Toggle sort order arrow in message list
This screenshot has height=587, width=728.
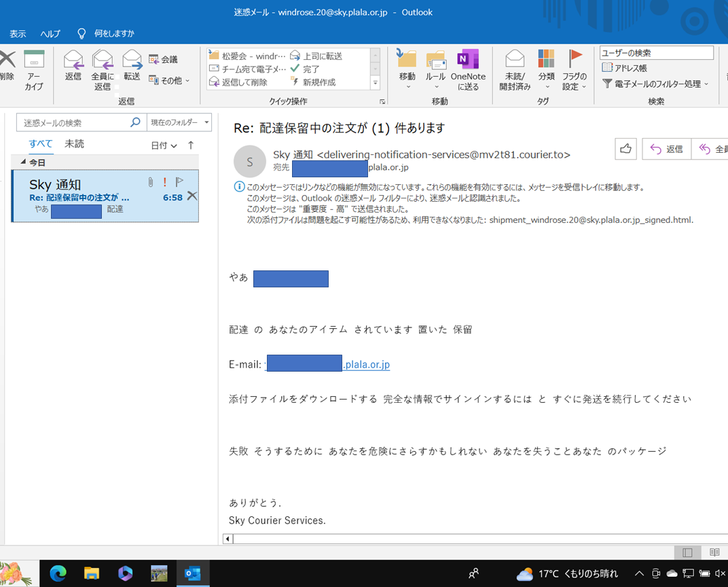click(191, 145)
